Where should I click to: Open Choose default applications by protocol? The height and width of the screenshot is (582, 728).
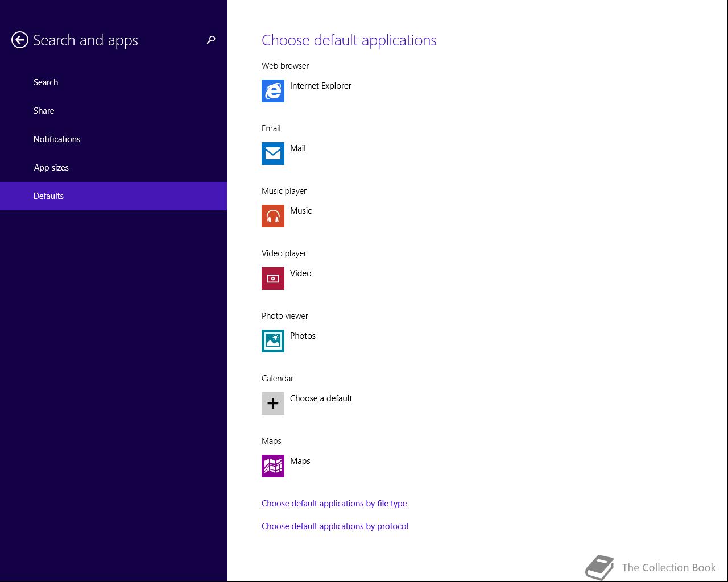click(x=335, y=526)
